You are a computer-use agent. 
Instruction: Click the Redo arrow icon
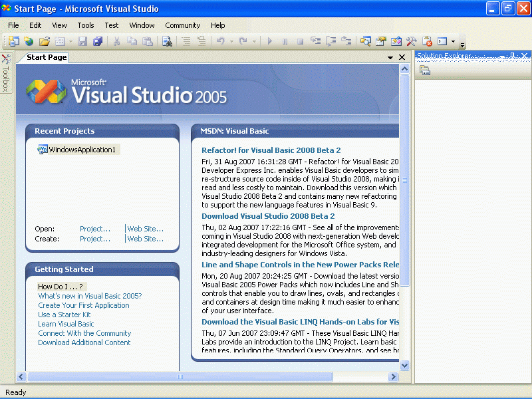(243, 41)
